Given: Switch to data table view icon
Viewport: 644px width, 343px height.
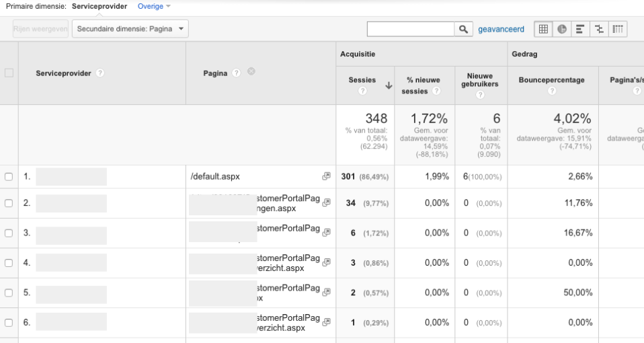Looking at the screenshot, I should [x=543, y=29].
